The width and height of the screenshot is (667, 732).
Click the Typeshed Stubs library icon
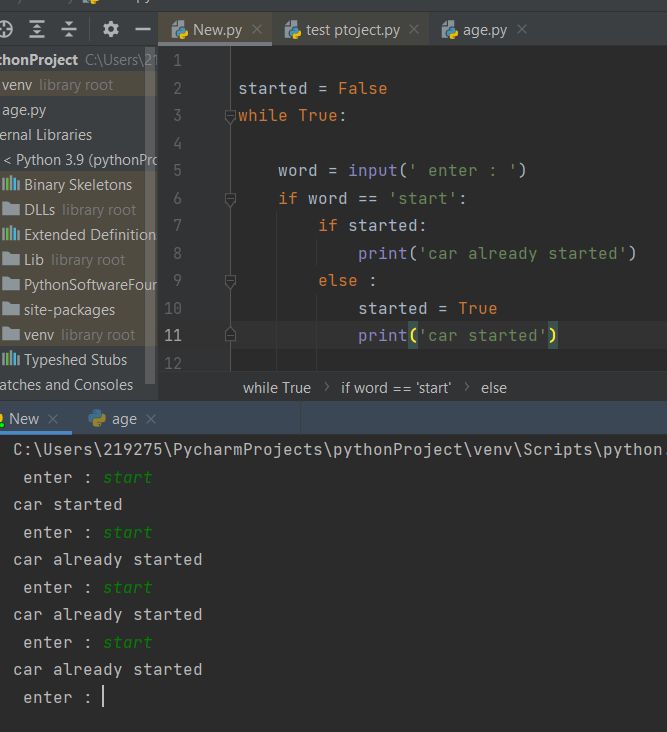click(10, 359)
